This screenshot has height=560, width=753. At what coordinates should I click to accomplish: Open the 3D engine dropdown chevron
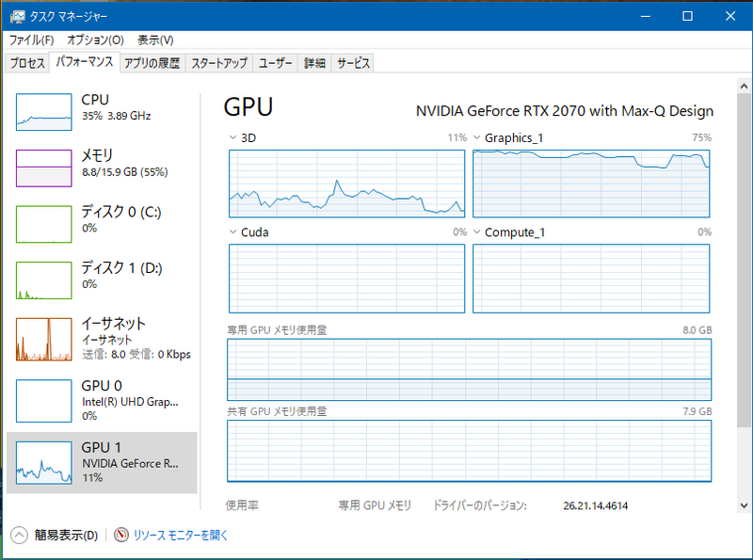click(232, 137)
